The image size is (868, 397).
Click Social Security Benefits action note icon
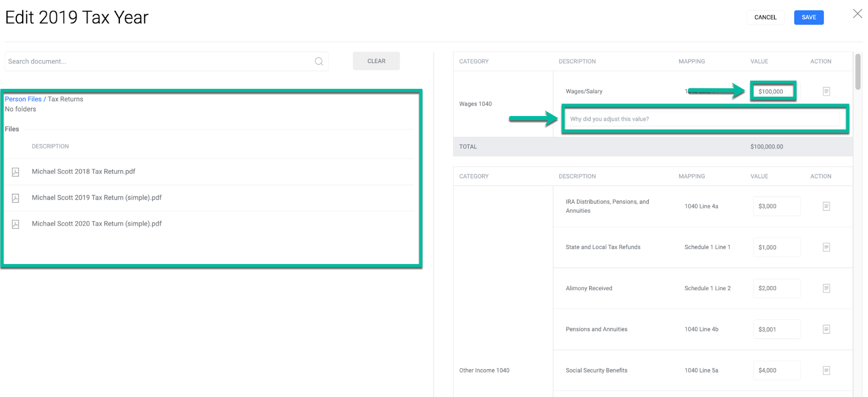tap(826, 370)
